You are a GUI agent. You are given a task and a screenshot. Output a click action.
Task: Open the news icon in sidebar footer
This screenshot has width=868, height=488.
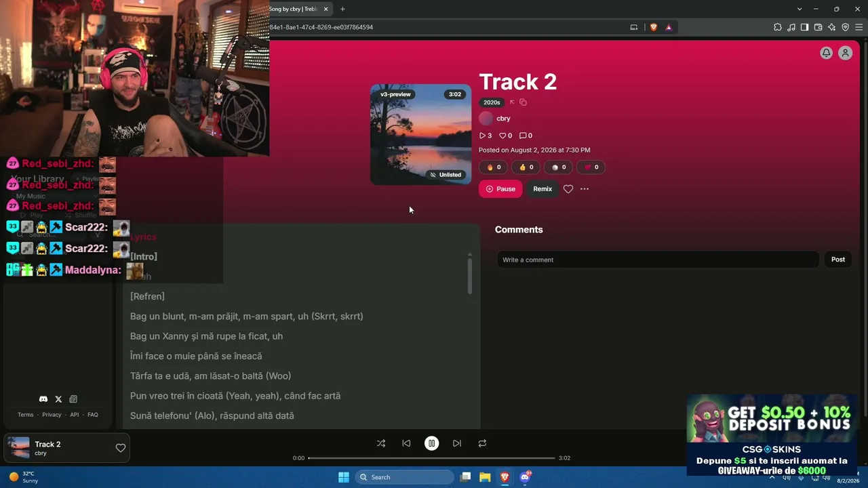tap(73, 399)
